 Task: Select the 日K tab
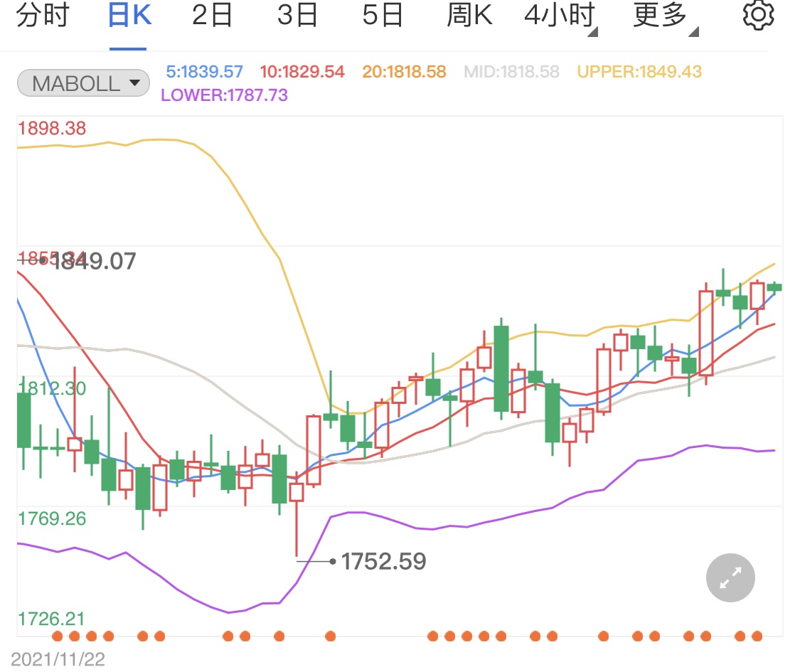coord(129,16)
